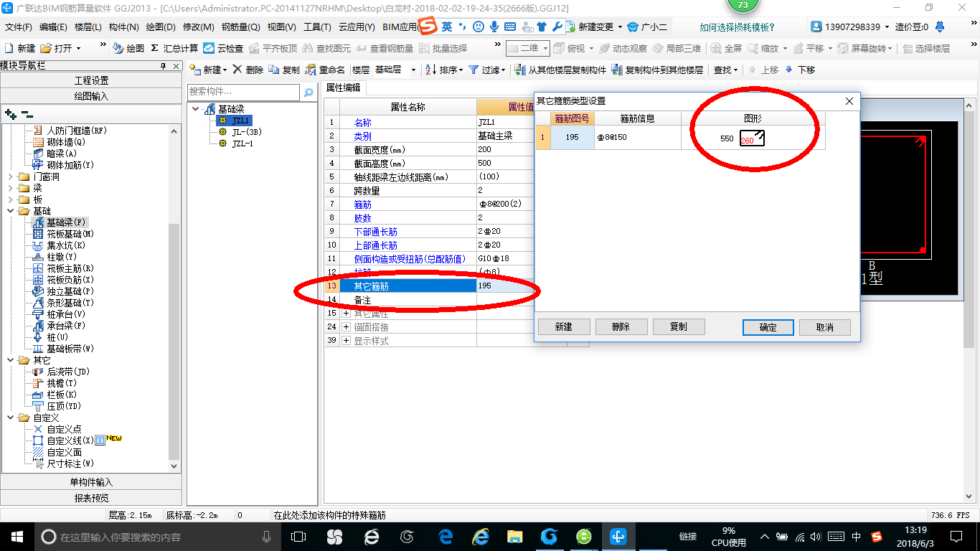Click 复制 button in stirrup dialog

click(x=679, y=327)
